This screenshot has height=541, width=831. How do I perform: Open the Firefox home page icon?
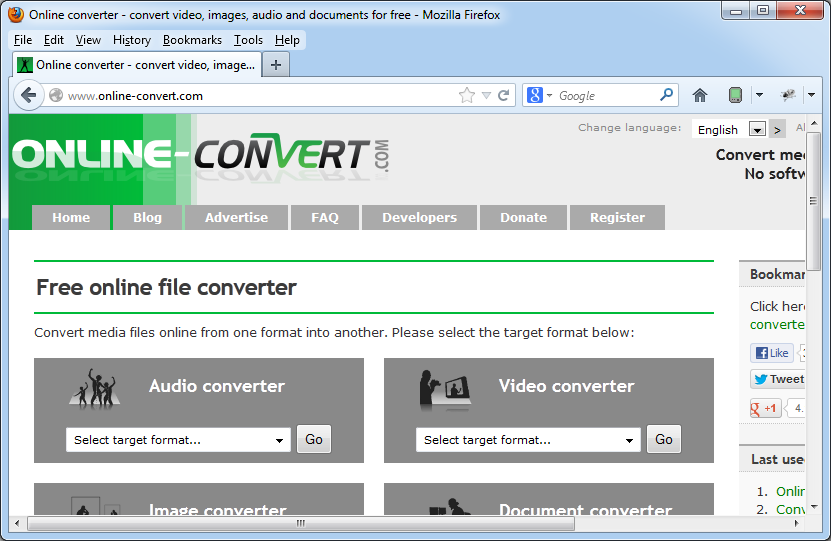pyautogui.click(x=700, y=95)
